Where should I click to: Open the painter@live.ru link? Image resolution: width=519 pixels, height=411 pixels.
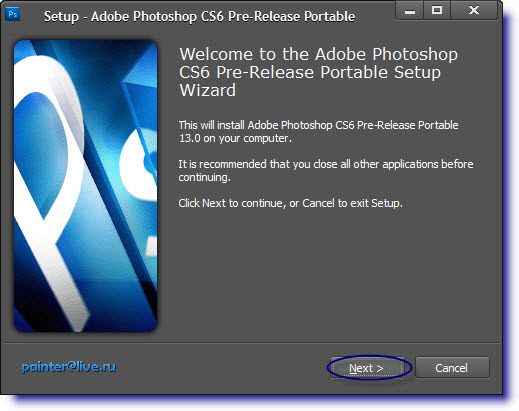click(69, 367)
